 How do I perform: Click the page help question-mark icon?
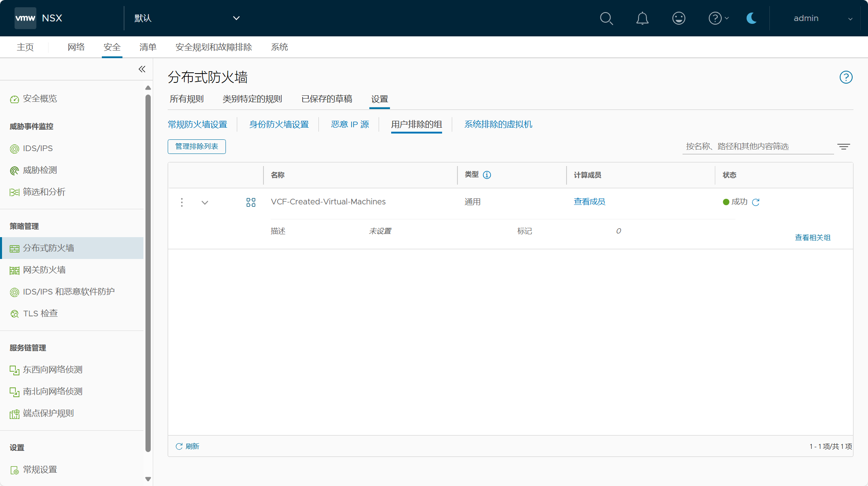(x=846, y=77)
